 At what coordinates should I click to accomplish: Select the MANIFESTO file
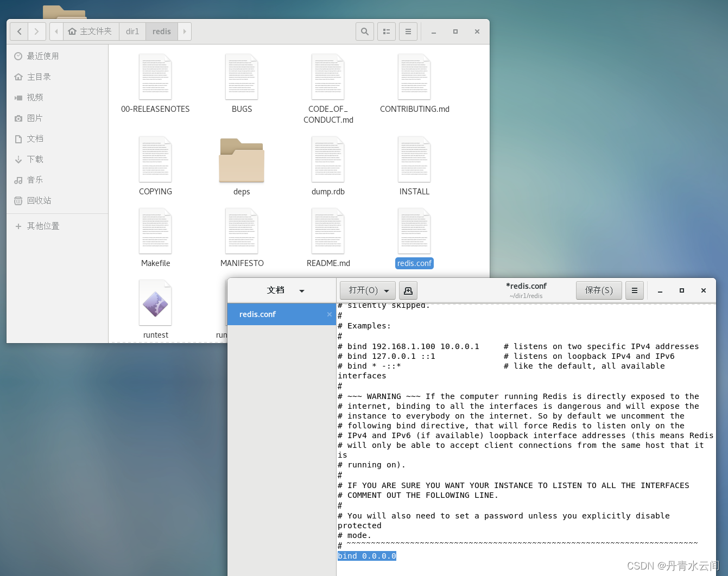[242, 238]
